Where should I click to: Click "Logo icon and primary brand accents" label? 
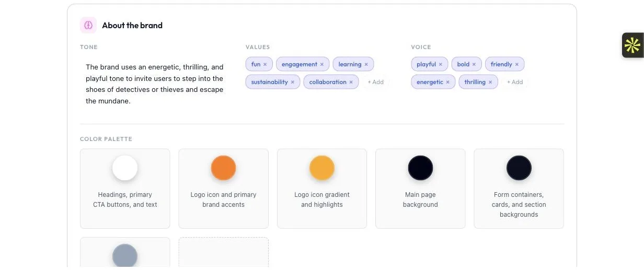click(223, 199)
